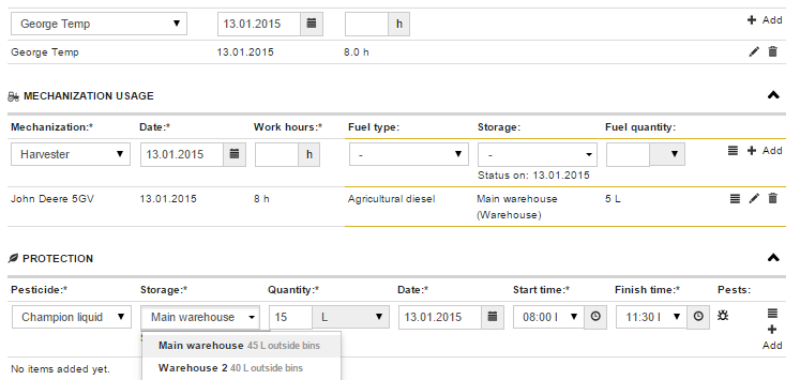Screen dimensions: 800x380
Task: Collapse the Protection section
Action: (773, 258)
